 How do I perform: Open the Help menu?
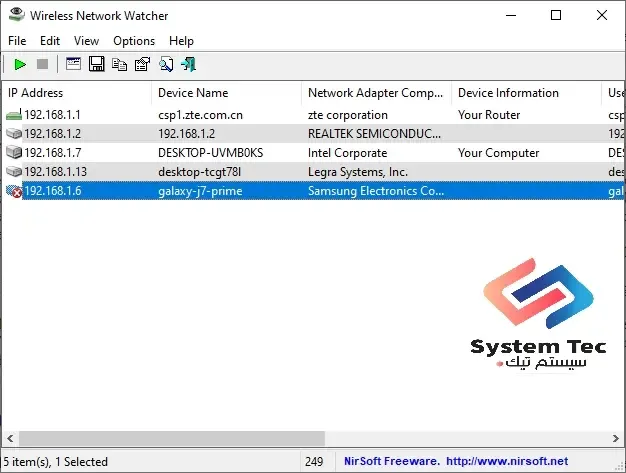pos(181,41)
